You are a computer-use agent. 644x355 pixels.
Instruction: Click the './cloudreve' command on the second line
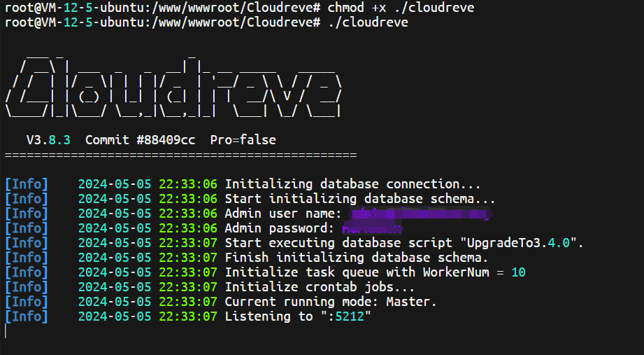coord(368,22)
